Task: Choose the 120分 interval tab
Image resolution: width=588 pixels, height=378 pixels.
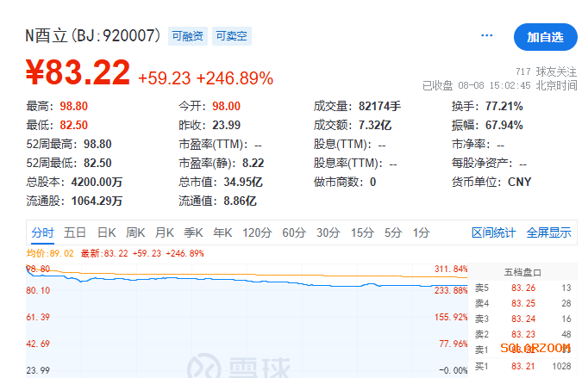Action: coord(257,232)
